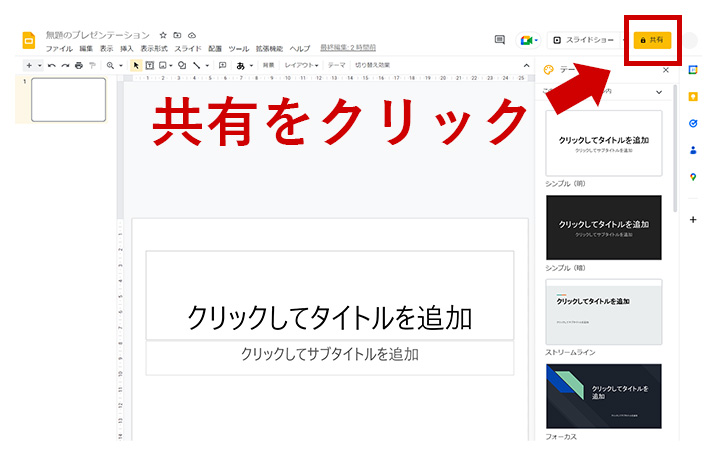
Task: Click the themes panel scrollbar
Action: (x=675, y=148)
